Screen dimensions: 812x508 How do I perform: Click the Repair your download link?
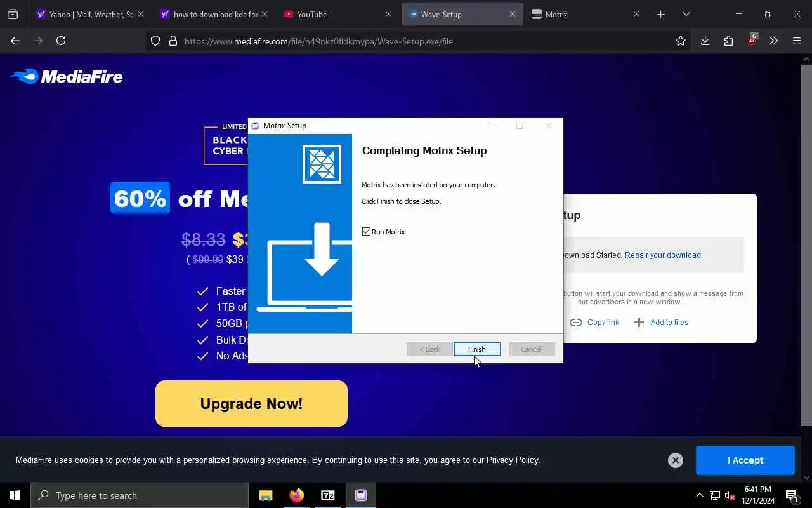pyautogui.click(x=663, y=255)
